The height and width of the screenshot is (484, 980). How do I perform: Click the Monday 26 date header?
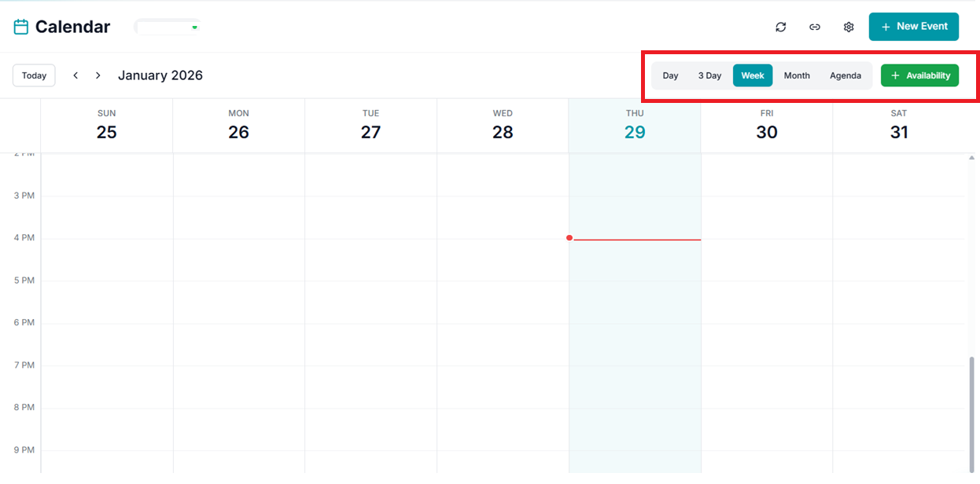[x=238, y=126]
